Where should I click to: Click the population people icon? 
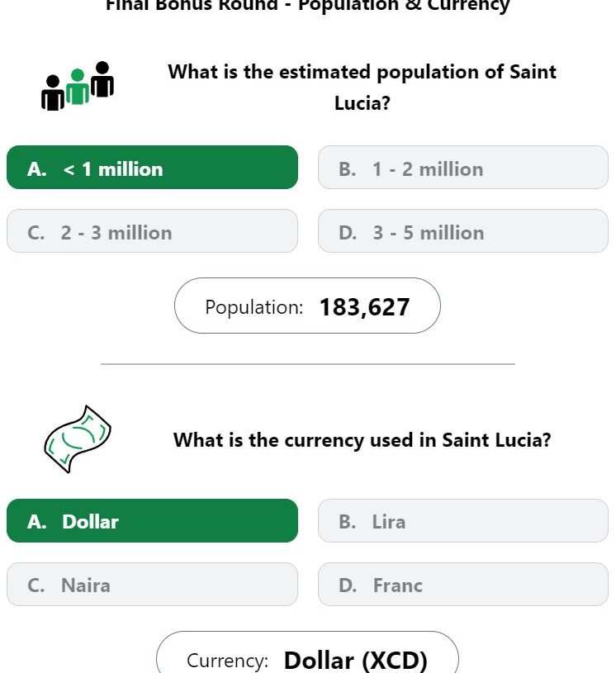coord(78,86)
